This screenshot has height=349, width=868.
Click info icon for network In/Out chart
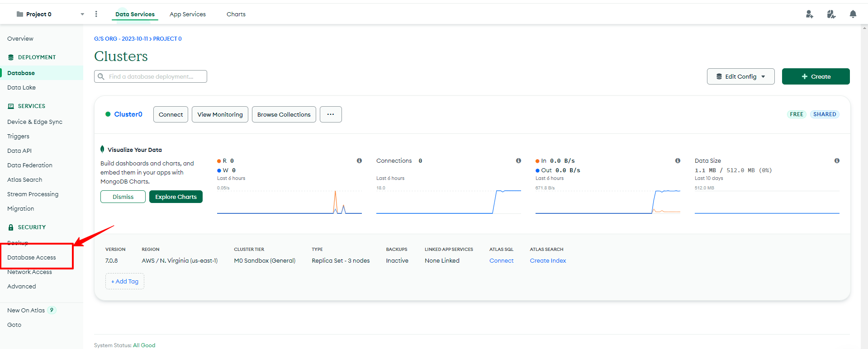tap(678, 160)
